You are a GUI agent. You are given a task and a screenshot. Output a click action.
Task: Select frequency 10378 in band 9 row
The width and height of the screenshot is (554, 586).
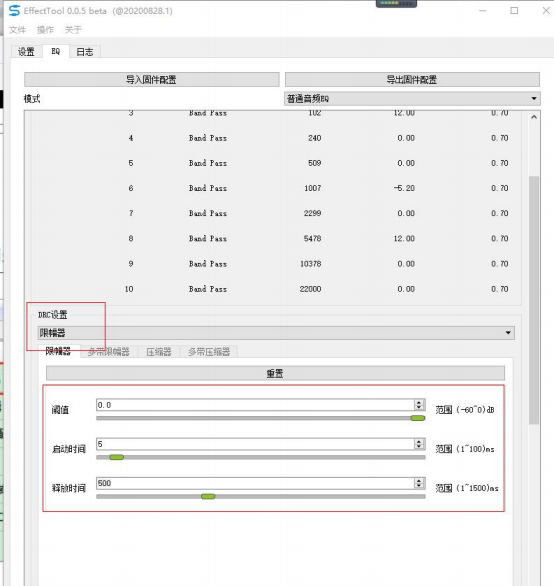[x=311, y=264]
